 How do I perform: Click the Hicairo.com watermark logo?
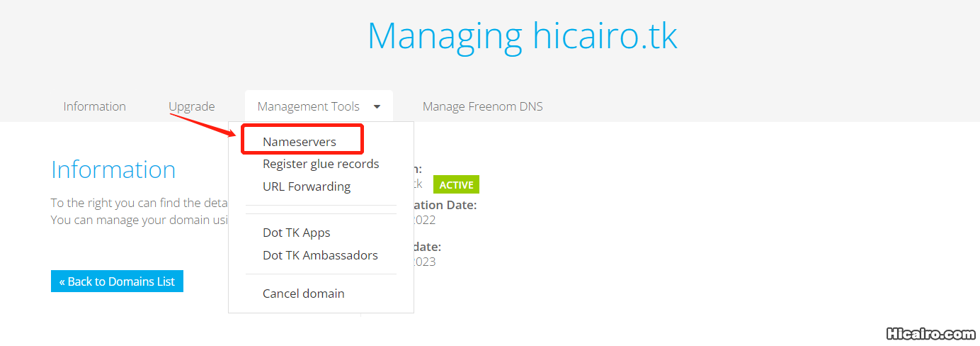pos(930,333)
